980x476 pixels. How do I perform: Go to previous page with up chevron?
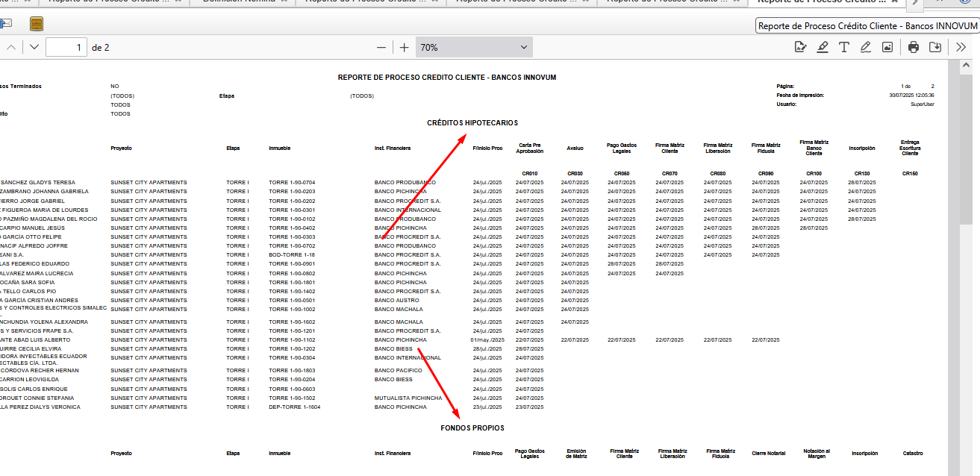click(x=11, y=47)
